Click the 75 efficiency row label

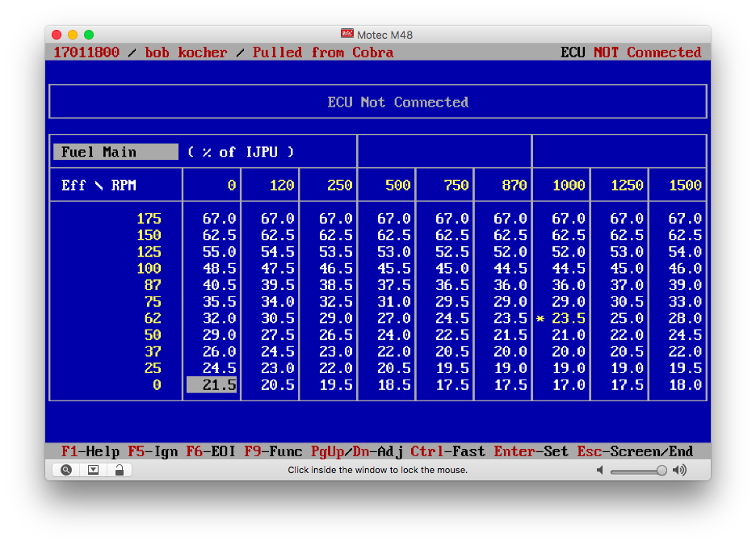[153, 302]
